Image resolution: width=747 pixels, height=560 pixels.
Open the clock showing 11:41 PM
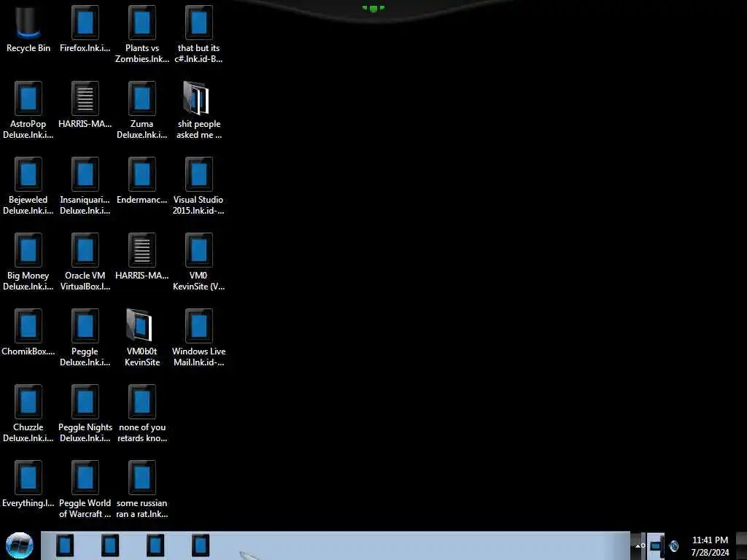(710, 546)
